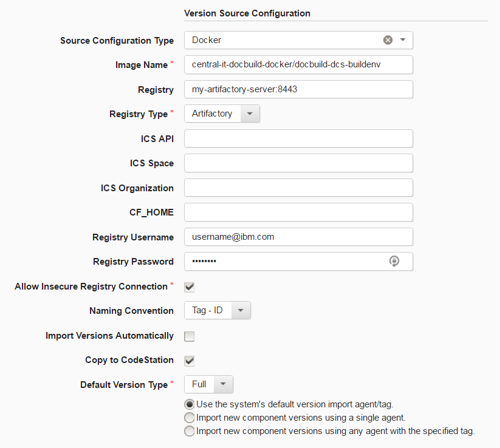Viewport: 500px width, 448px height.
Task: Select the system's default version import agent option
Action: click(189, 404)
